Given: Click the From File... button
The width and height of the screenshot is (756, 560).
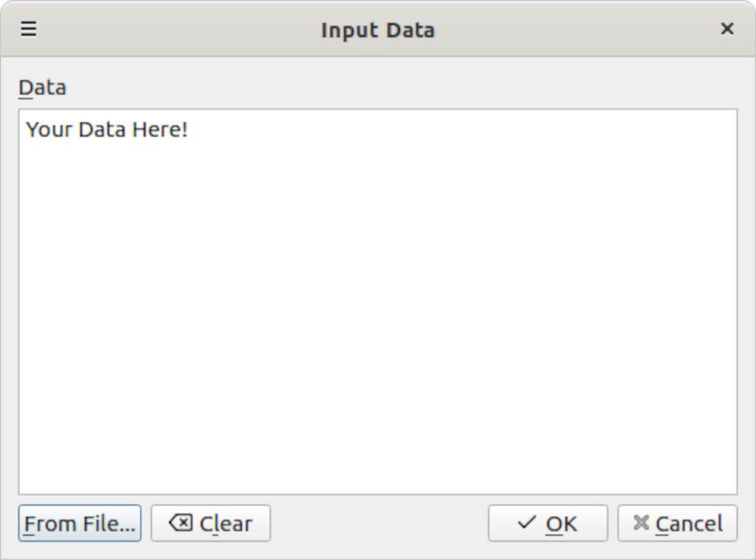Looking at the screenshot, I should point(79,523).
